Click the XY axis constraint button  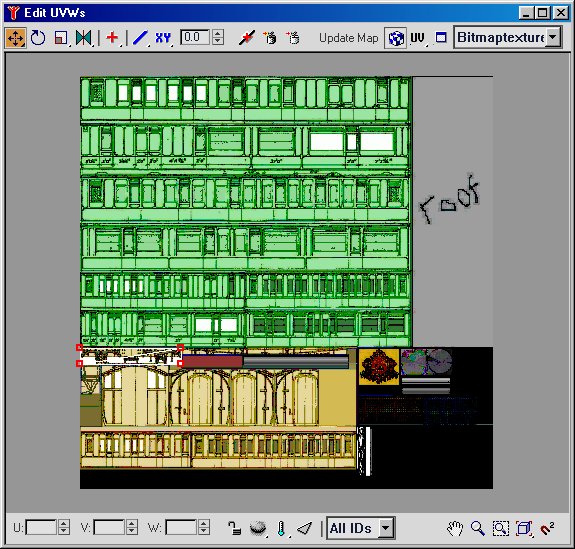pyautogui.click(x=163, y=38)
